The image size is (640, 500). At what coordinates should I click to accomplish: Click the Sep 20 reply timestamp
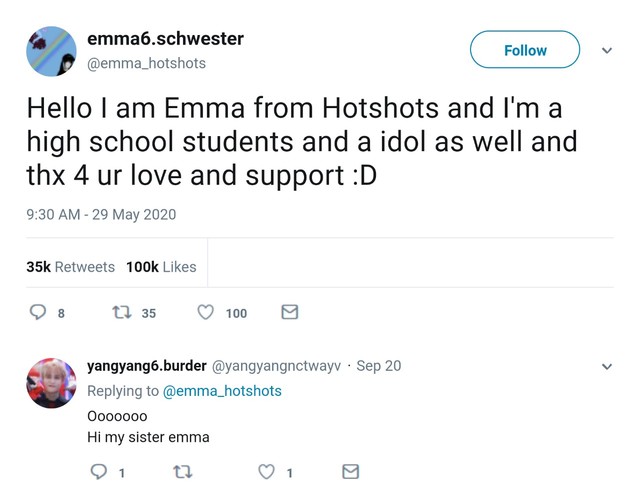click(378, 366)
